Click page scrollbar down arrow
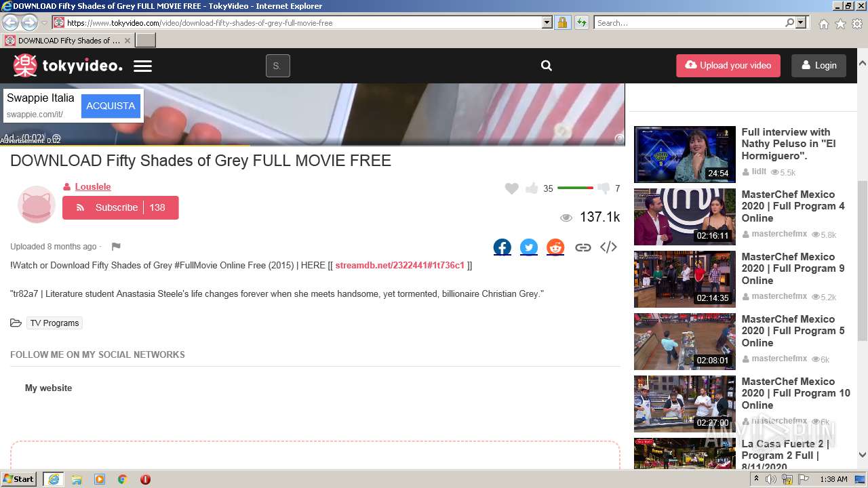Screen dimensions: 868x488 863,455
